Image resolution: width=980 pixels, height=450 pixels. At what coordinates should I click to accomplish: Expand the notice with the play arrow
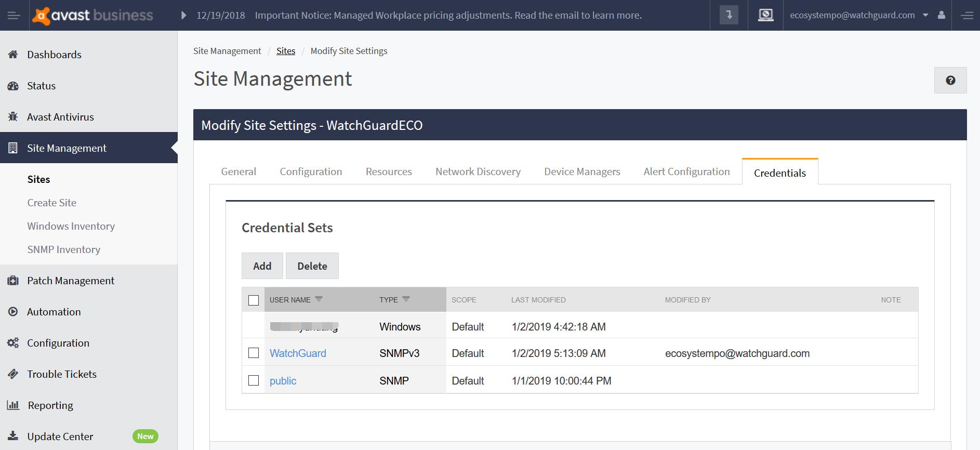coord(183,16)
